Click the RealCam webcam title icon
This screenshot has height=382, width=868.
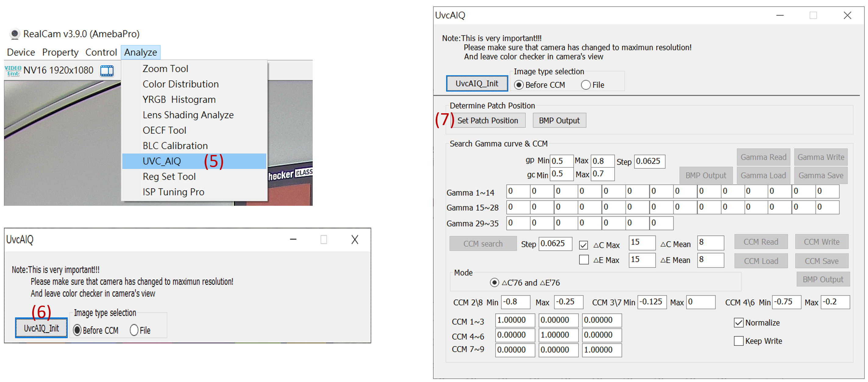[15, 34]
